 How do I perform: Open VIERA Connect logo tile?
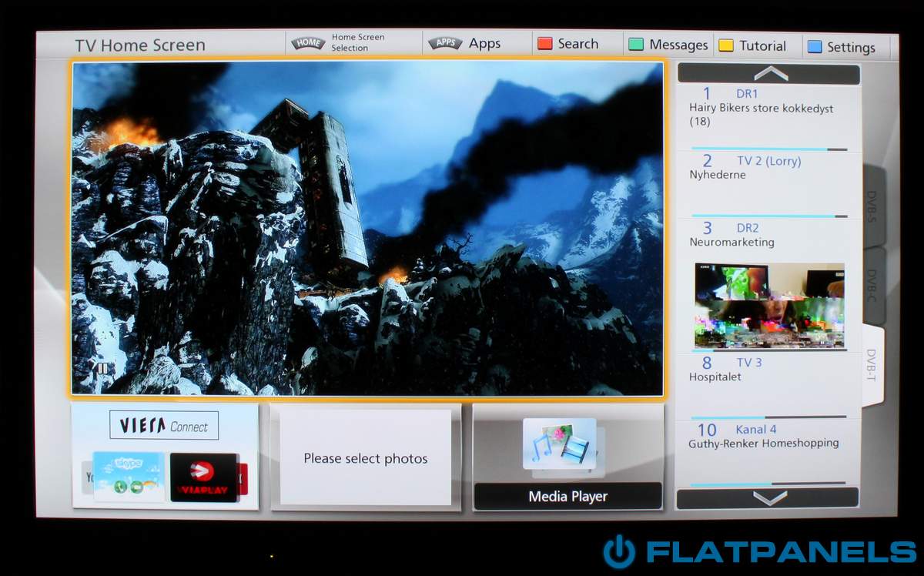164,425
